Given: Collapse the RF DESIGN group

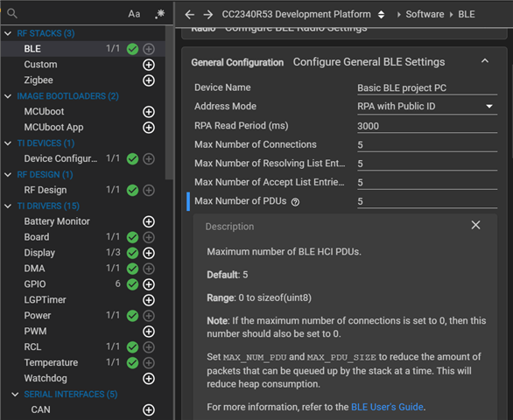Looking at the screenshot, I should [x=8, y=175].
